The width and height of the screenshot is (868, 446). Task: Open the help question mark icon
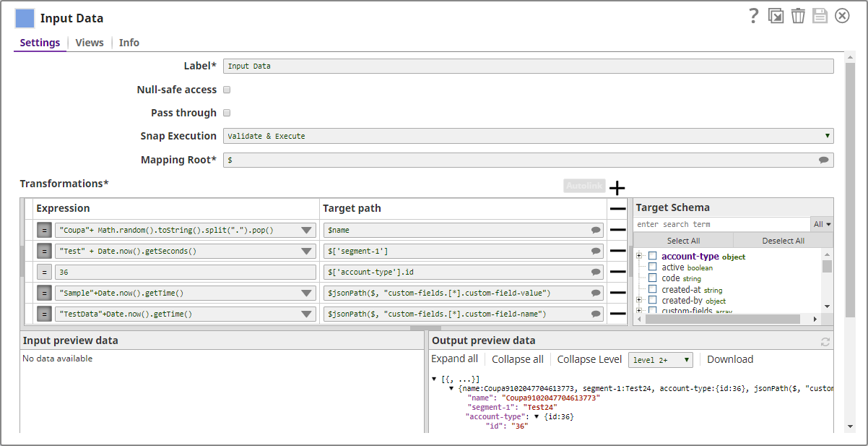pos(754,16)
